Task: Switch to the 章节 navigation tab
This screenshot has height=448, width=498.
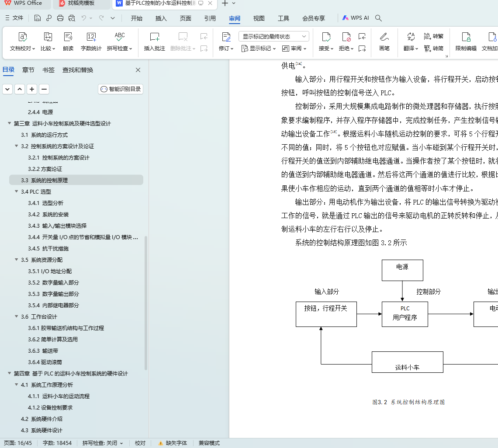Action: 28,70
